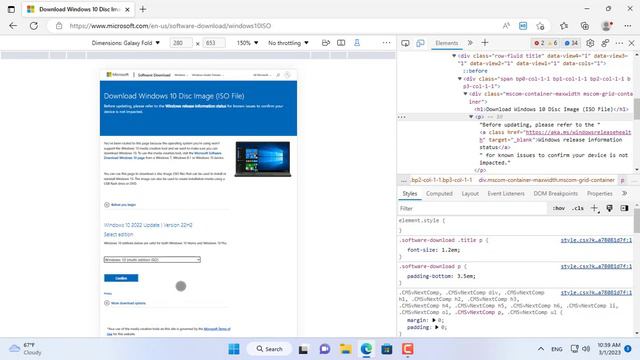This screenshot has width=640, height=360.
Task: Click the height input field showing 653
Action: tap(213, 43)
